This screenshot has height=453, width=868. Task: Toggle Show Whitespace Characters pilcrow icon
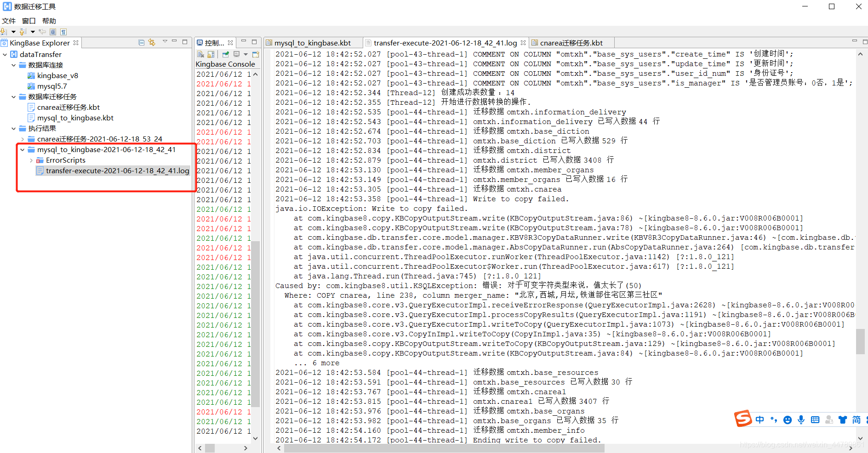[63, 32]
